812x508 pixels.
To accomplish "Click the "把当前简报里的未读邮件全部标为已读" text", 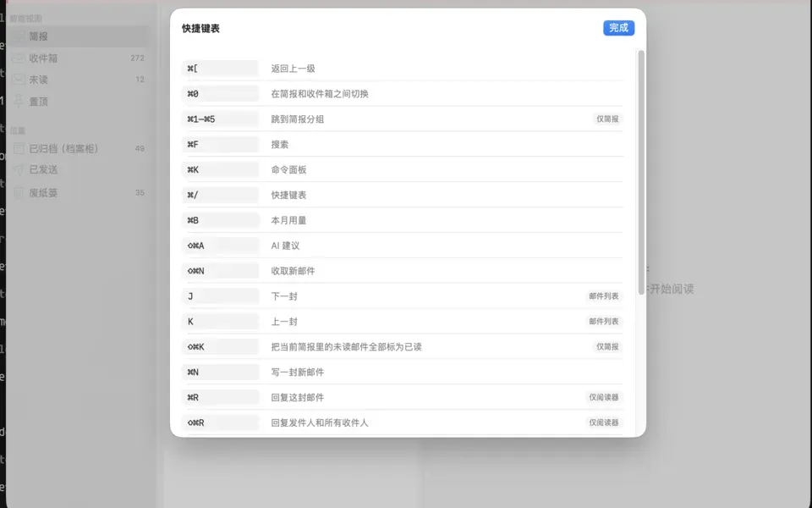I will (346, 347).
